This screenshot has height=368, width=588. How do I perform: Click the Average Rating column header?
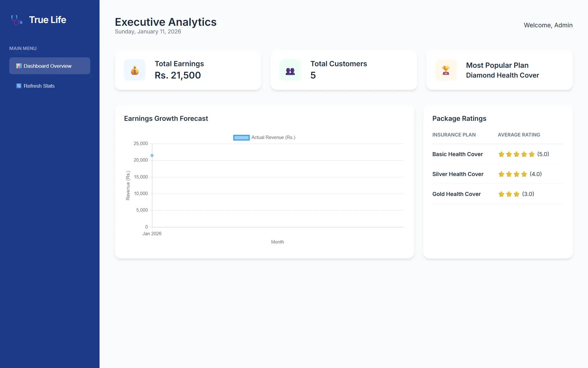coord(519,135)
